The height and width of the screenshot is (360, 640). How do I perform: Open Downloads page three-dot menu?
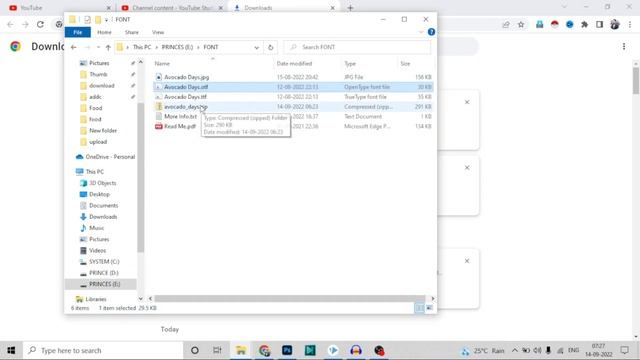[x=624, y=47]
